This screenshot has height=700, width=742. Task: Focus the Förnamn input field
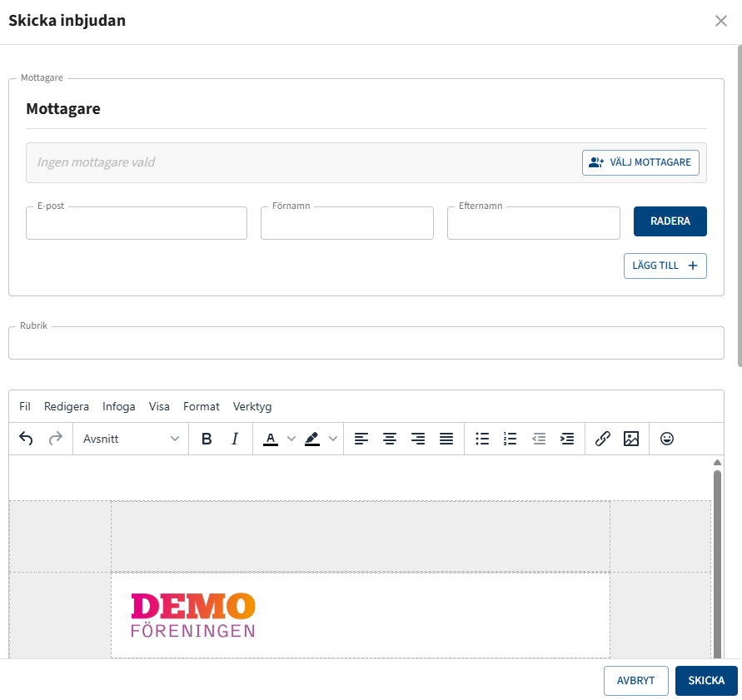(x=347, y=223)
